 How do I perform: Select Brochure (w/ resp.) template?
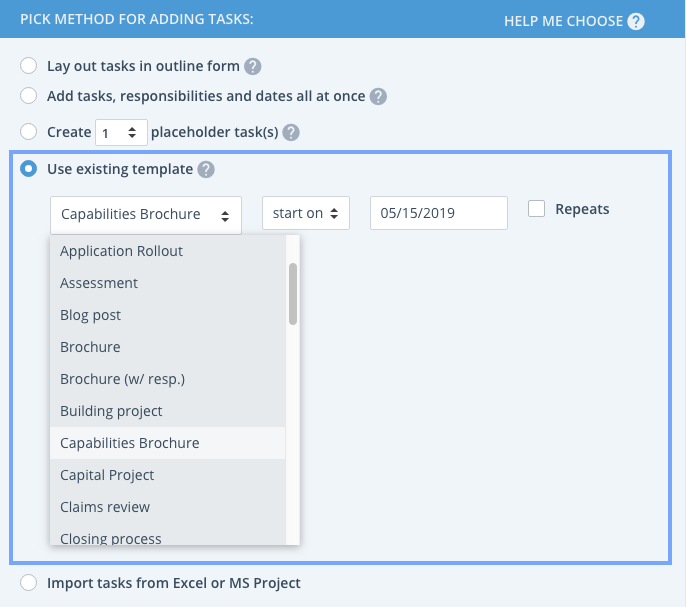122,379
